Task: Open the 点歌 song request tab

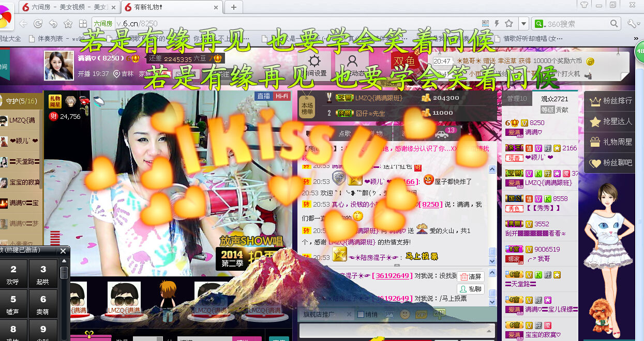Action: (x=345, y=133)
